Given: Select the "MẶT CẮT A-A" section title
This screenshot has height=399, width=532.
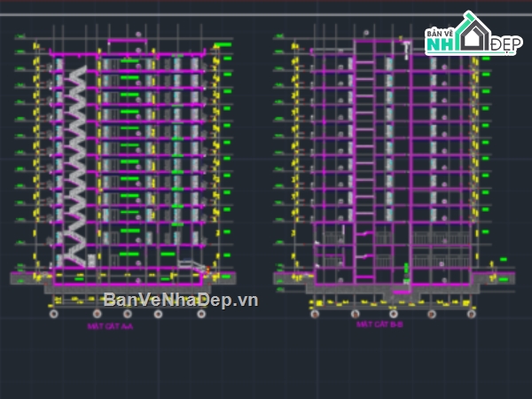Looking at the screenshot, I should (x=110, y=326).
